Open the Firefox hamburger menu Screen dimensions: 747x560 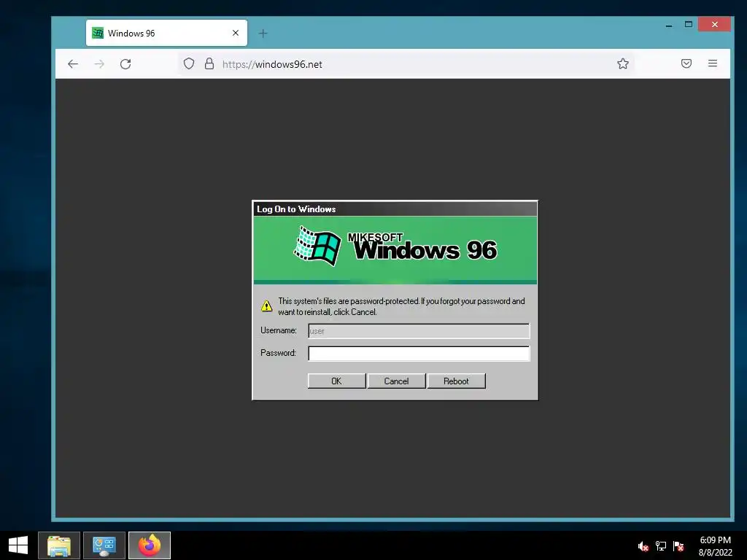713,63
